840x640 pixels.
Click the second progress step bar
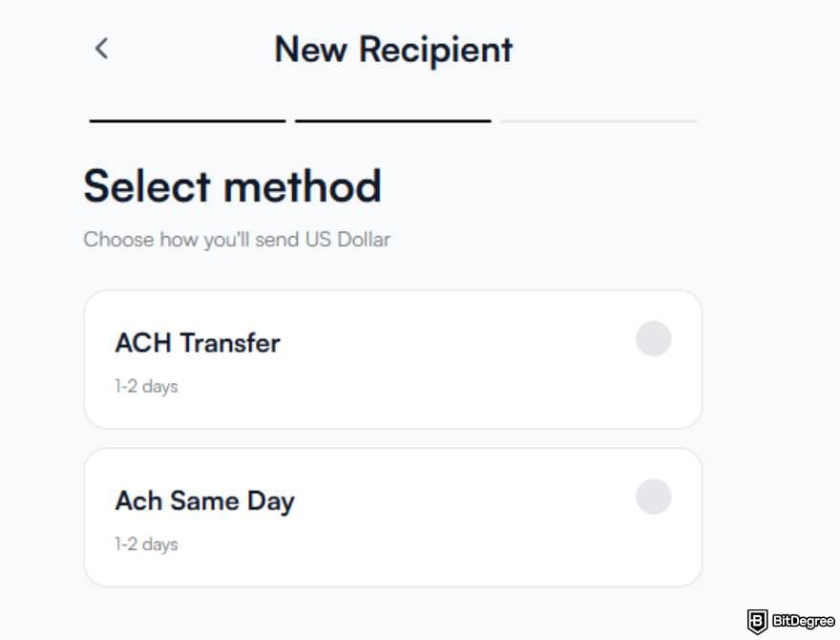point(391,120)
